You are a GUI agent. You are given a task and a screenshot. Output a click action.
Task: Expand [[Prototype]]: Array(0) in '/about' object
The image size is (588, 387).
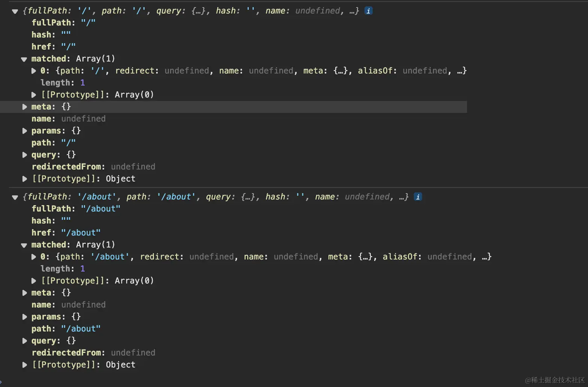[x=34, y=281]
